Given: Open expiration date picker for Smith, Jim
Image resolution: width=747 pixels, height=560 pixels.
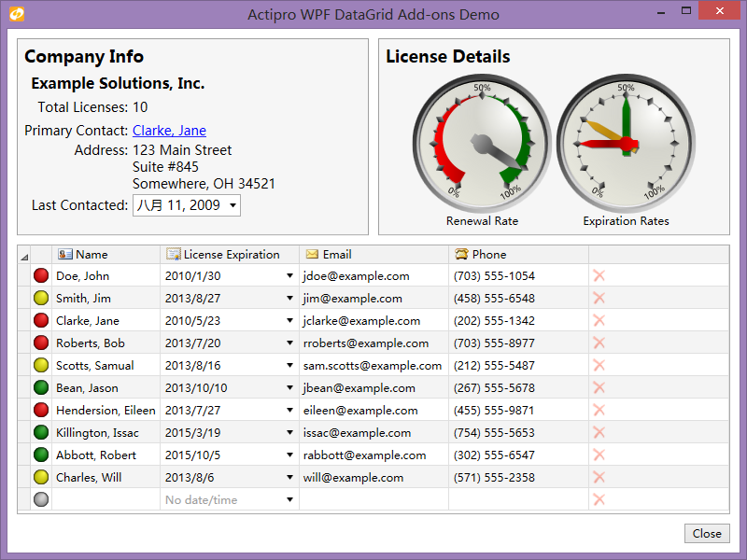Looking at the screenshot, I should click(289, 298).
